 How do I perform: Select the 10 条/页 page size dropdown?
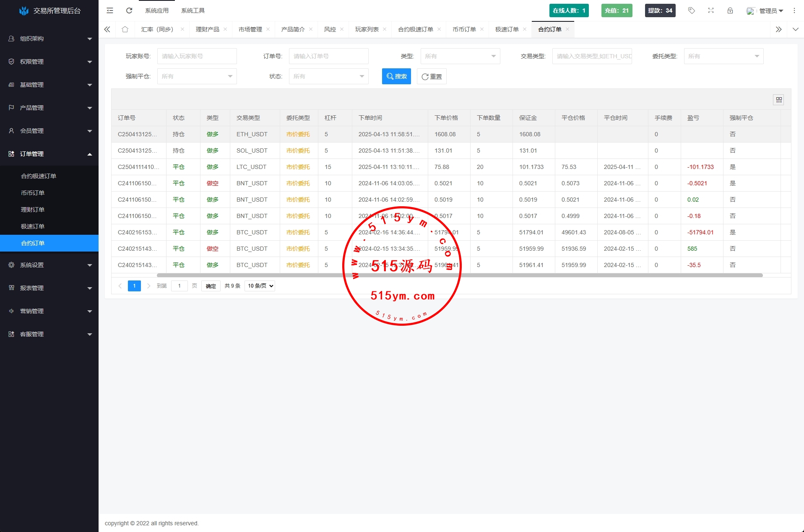click(260, 286)
